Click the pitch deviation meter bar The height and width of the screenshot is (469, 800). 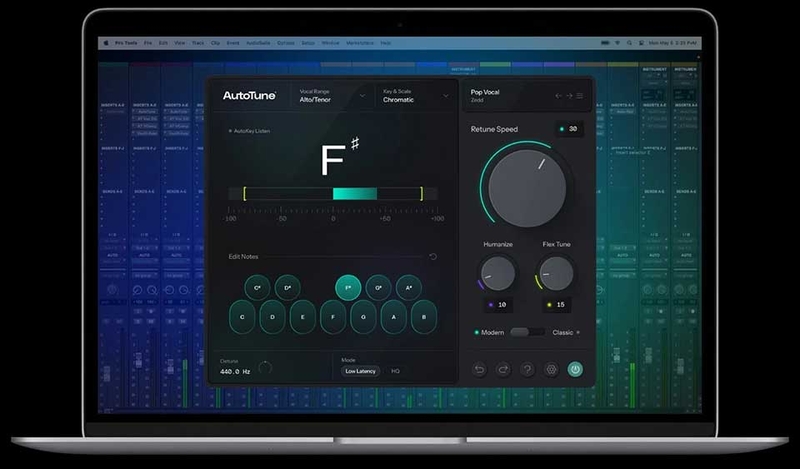click(333, 193)
